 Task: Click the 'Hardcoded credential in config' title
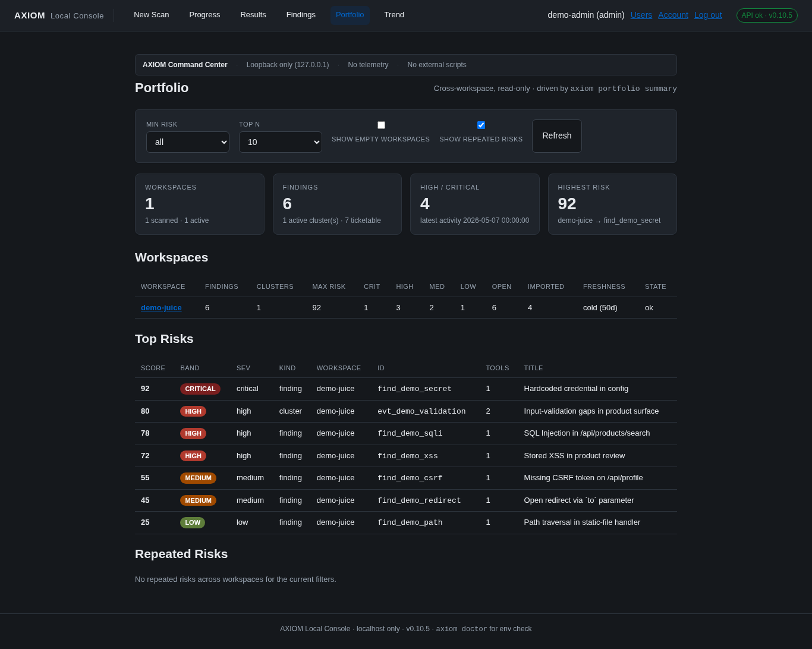tap(576, 389)
